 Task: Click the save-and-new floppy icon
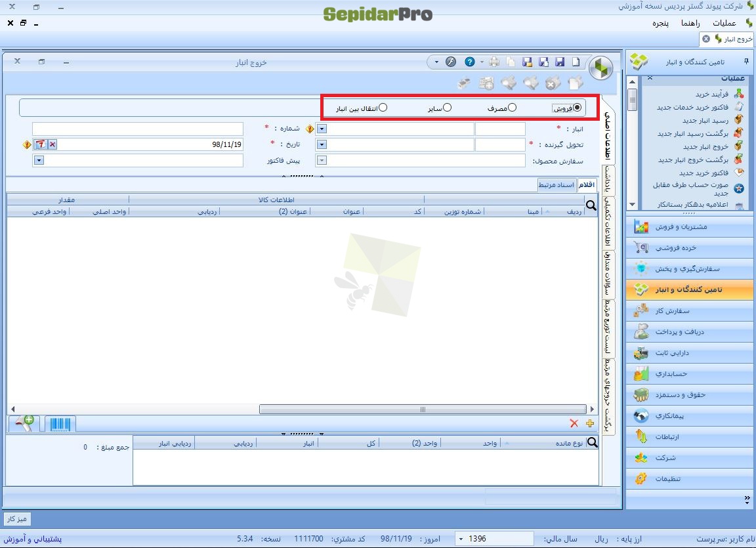[x=543, y=62]
